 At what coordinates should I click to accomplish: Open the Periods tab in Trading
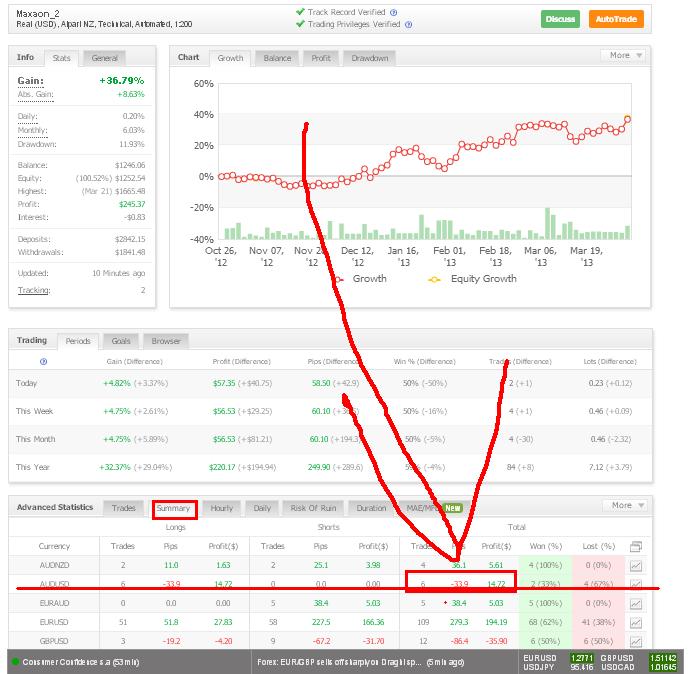[x=78, y=341]
